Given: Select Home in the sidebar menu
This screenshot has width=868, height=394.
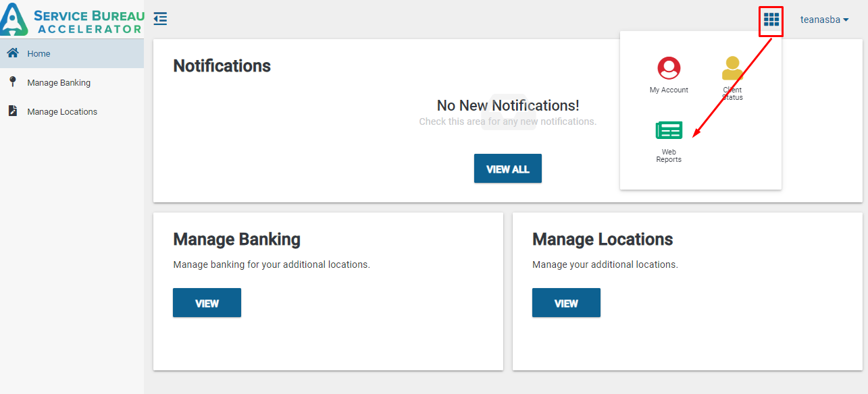Looking at the screenshot, I should tap(39, 54).
